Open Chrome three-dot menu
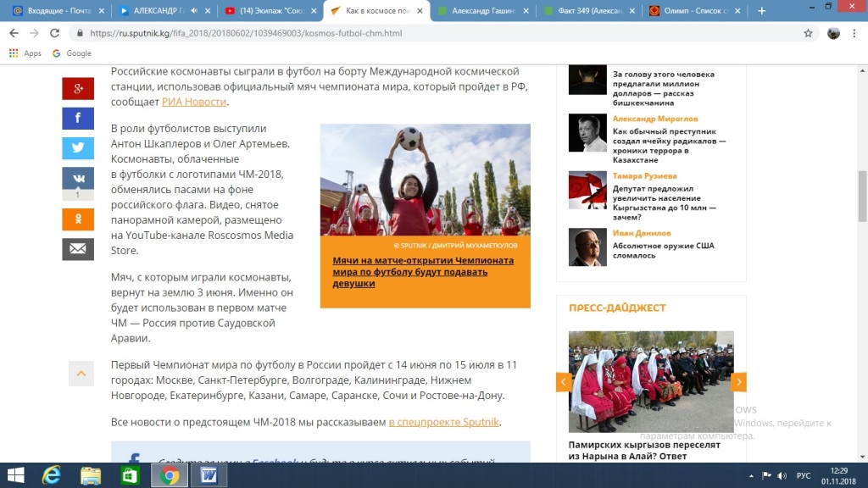 854,33
